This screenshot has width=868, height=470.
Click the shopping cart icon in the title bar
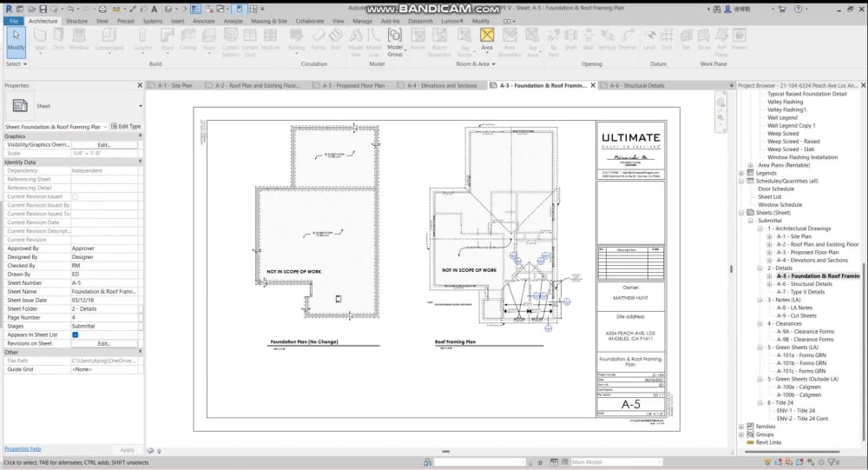click(x=783, y=9)
